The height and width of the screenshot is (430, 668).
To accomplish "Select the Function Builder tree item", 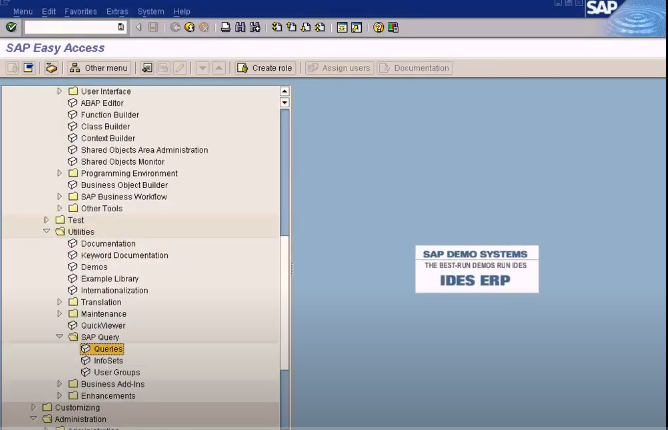I will coord(110,115).
